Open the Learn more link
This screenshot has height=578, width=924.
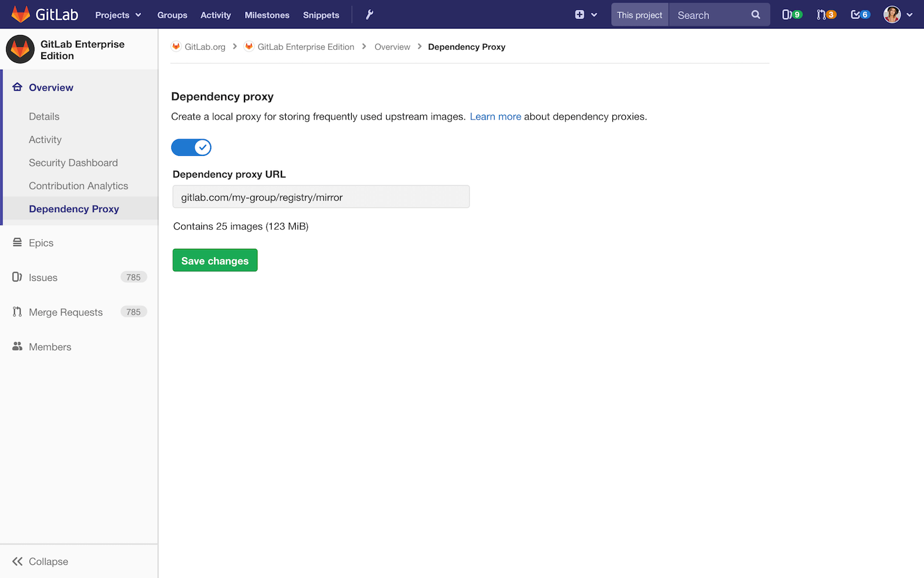(x=495, y=116)
